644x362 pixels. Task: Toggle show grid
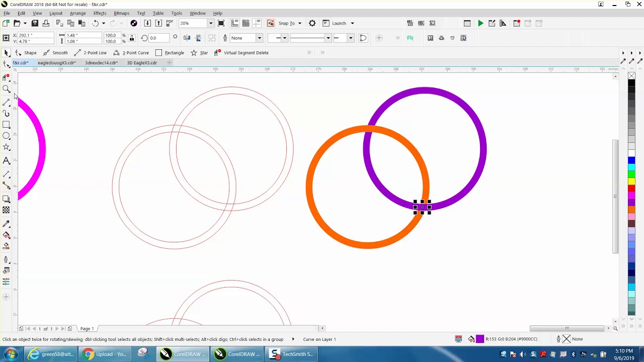pos(246,23)
